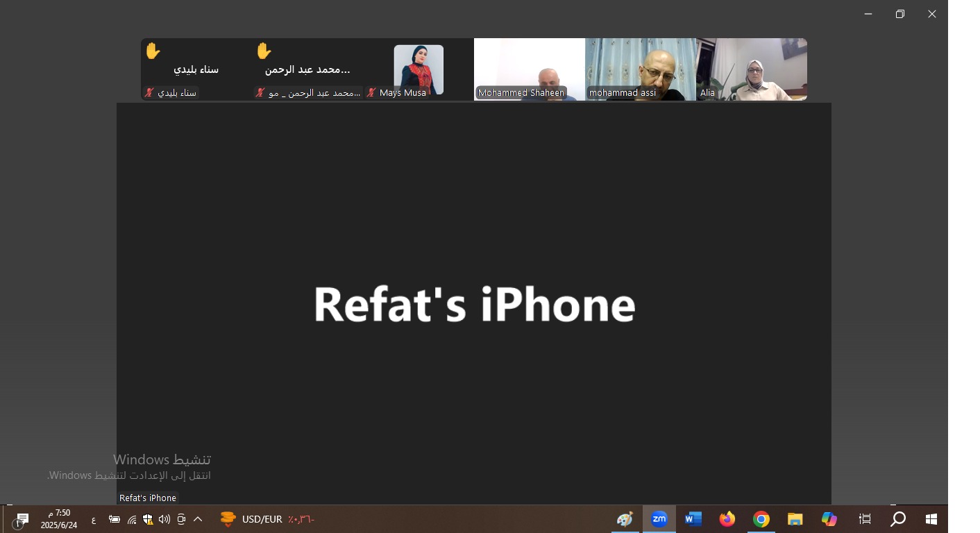
Task: Open the clock showing 7:50
Action: tap(59, 519)
